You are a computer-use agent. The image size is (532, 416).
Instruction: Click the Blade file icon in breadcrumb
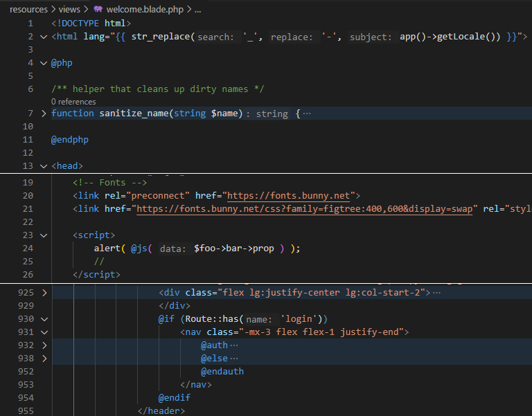tap(98, 9)
